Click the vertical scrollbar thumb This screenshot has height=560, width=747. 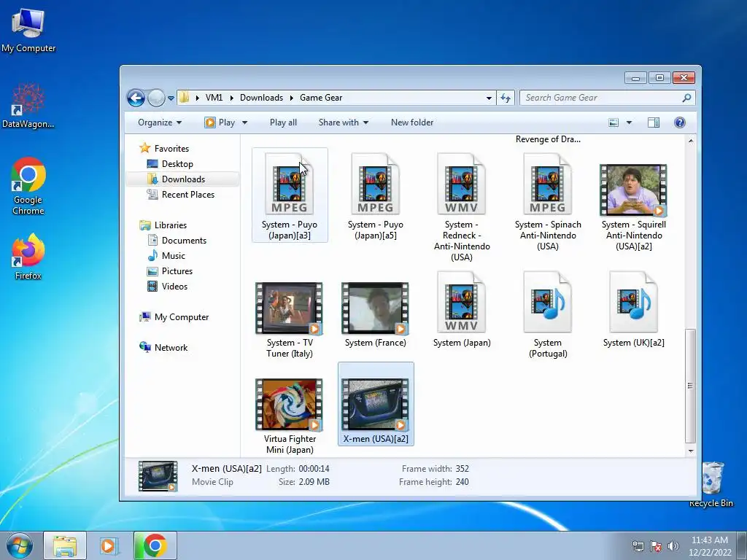click(690, 386)
